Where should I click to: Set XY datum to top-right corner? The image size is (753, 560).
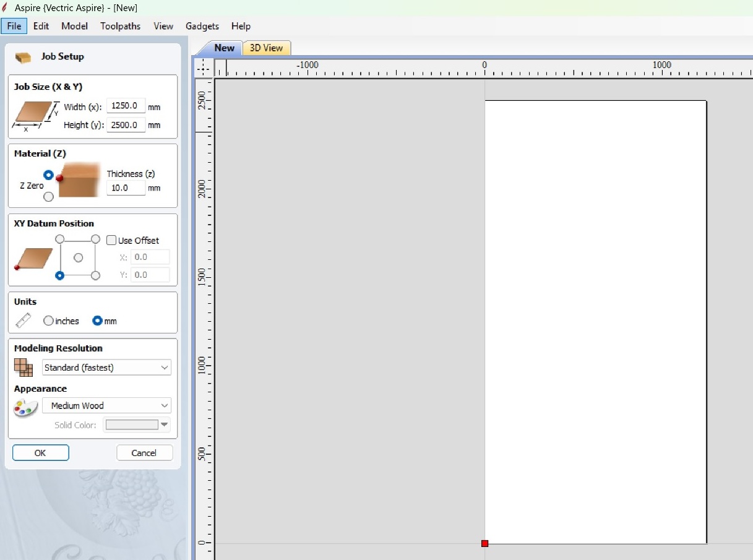pos(95,239)
